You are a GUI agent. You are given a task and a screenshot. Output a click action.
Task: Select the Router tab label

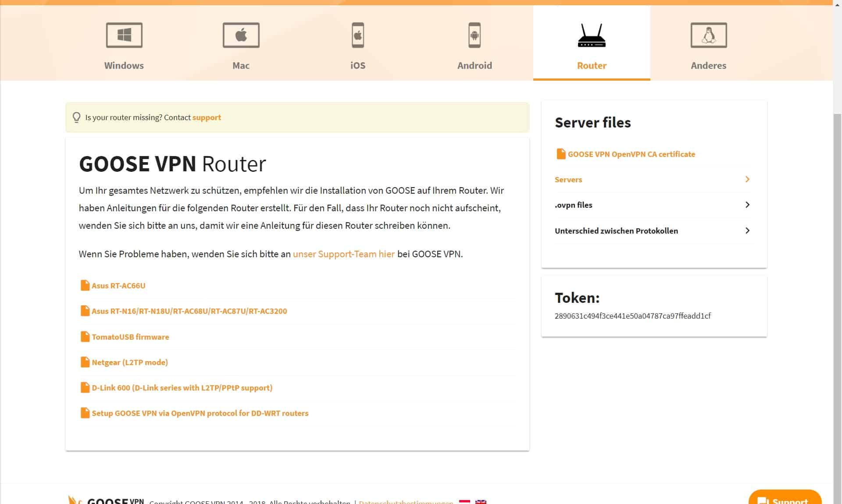tap(592, 65)
